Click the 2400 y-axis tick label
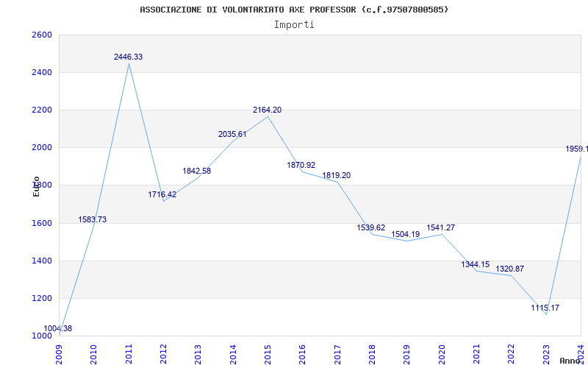This screenshot has height=368, width=588. point(40,72)
